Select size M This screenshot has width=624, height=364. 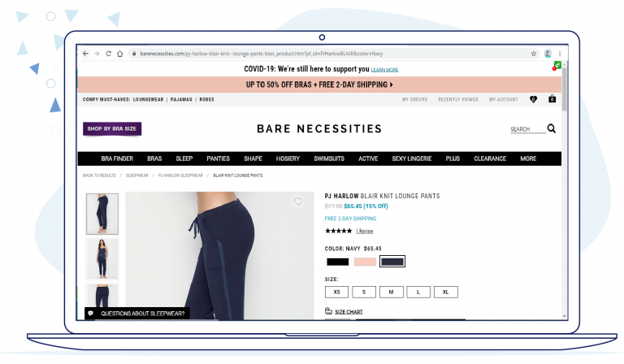391,292
